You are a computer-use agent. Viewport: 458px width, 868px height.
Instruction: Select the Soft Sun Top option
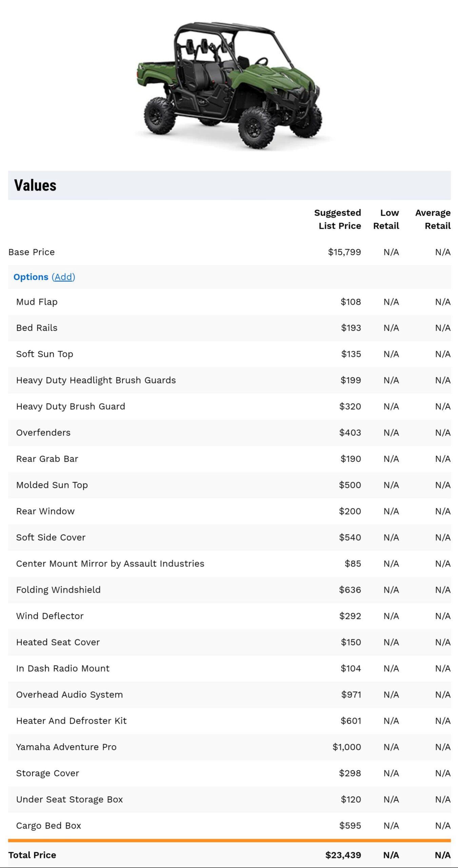tap(44, 354)
